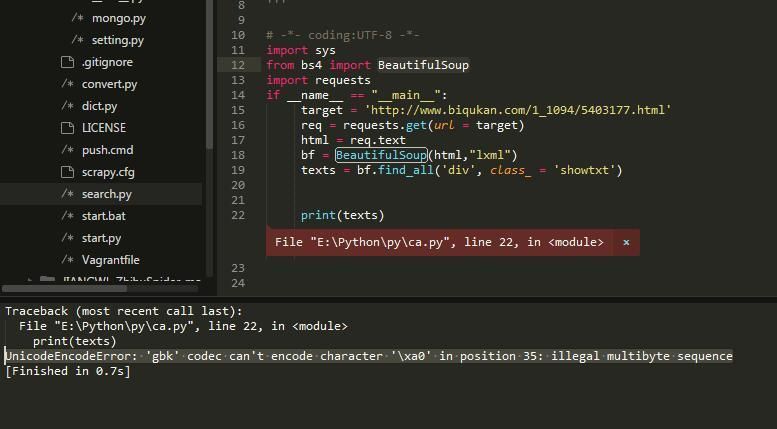Click the icon beside push.cmd
The image size is (777, 429).
pos(67,150)
